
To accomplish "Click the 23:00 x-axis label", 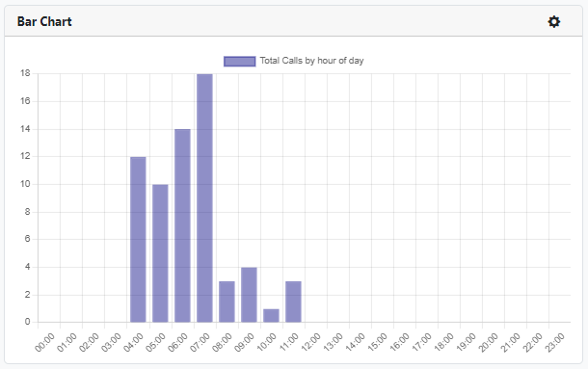I will 554,342.
